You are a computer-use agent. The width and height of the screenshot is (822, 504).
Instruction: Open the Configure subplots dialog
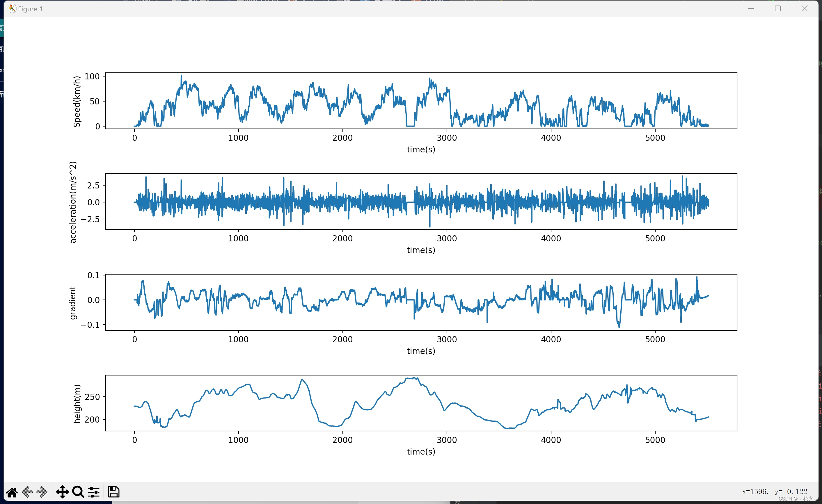coord(94,492)
